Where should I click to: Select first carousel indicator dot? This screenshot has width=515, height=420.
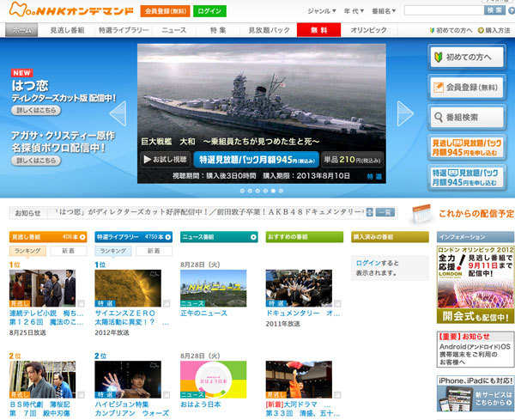241,190
